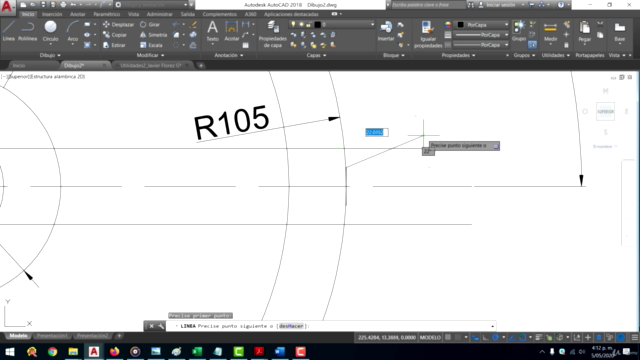Select the Estirar (stretch) tool
Viewport: 640px width, 360px height.
click(114, 45)
